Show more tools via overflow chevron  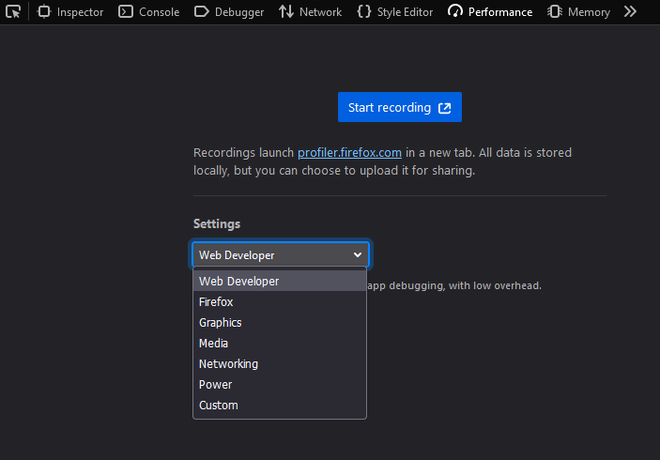coord(630,12)
